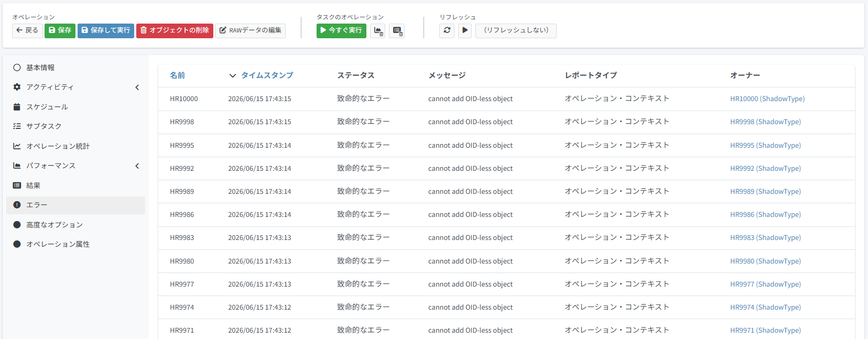Open owner link HR9977 (ShadowType)
868x339 pixels.
[765, 284]
